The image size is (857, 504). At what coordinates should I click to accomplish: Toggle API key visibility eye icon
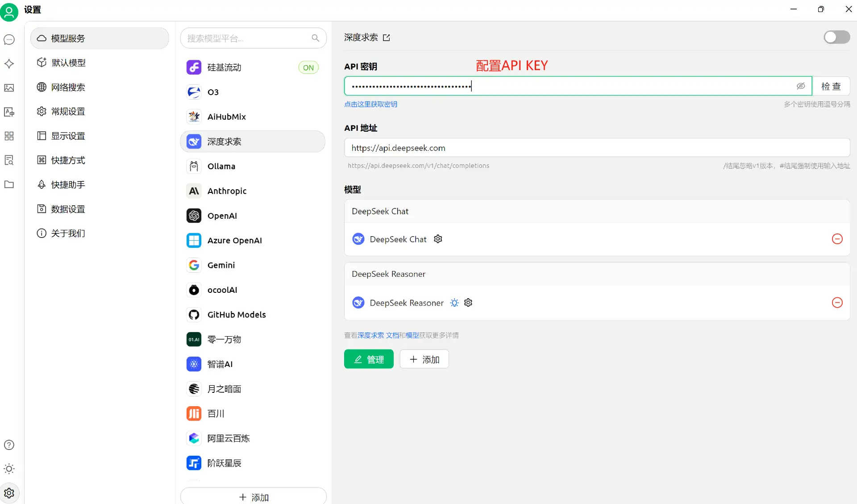click(x=801, y=86)
